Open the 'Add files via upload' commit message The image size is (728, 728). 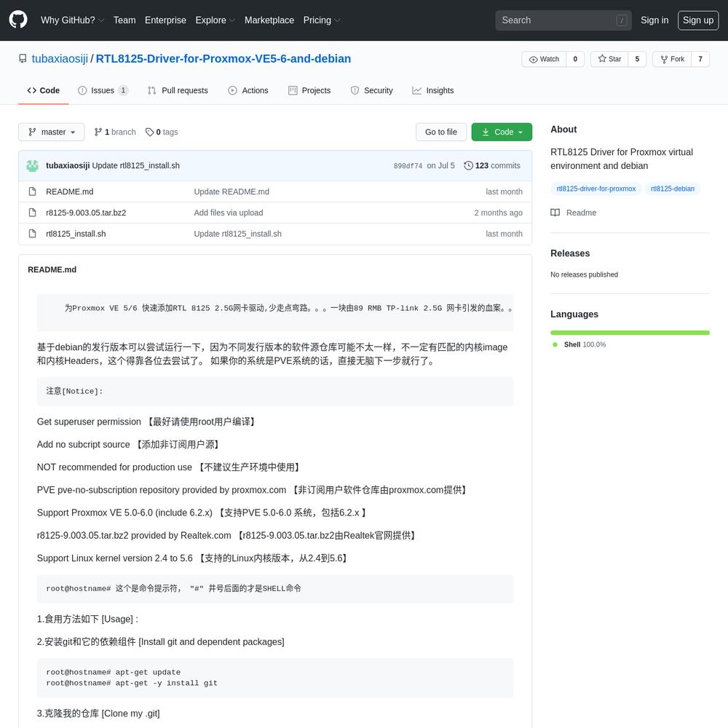(229, 213)
